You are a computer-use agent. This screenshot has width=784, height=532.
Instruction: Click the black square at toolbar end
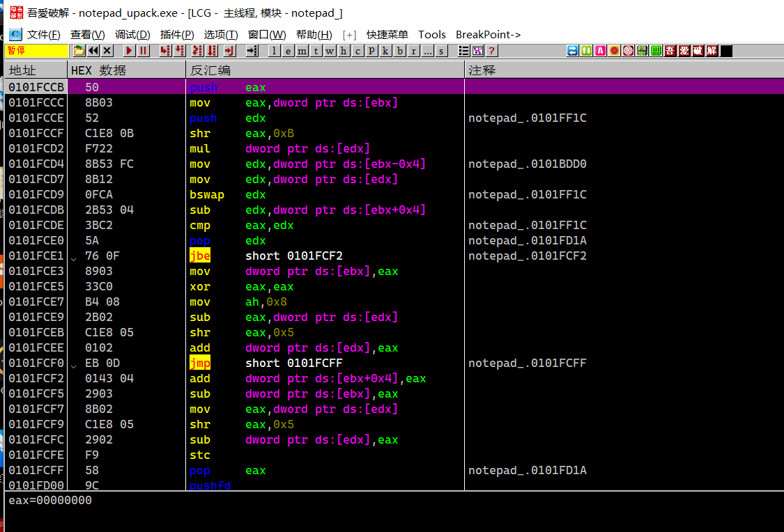point(726,51)
